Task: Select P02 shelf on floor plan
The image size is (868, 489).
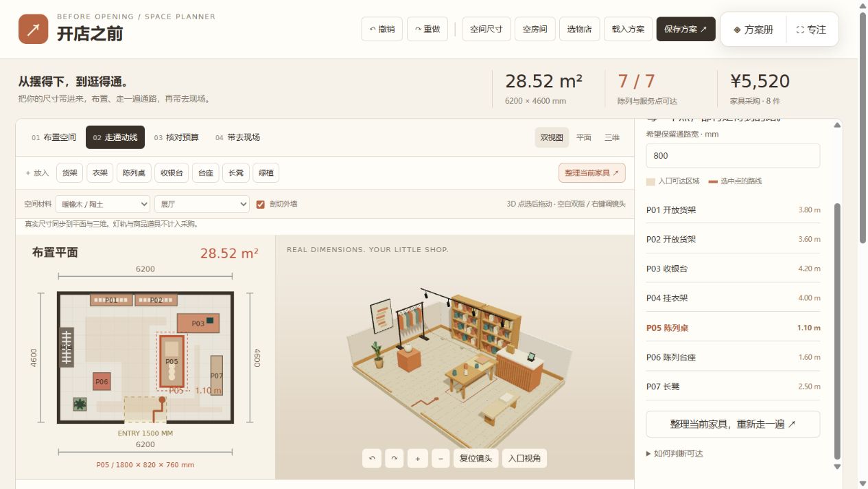Action: coord(156,300)
